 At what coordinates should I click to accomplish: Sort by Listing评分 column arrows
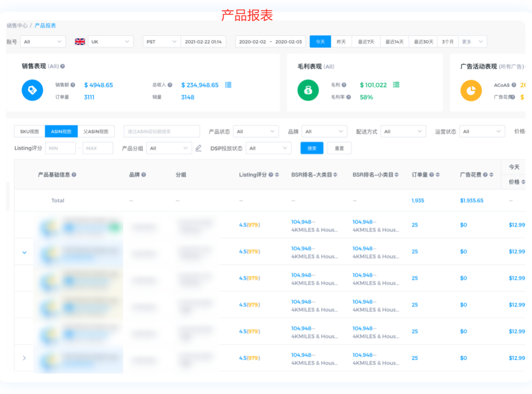277,175
